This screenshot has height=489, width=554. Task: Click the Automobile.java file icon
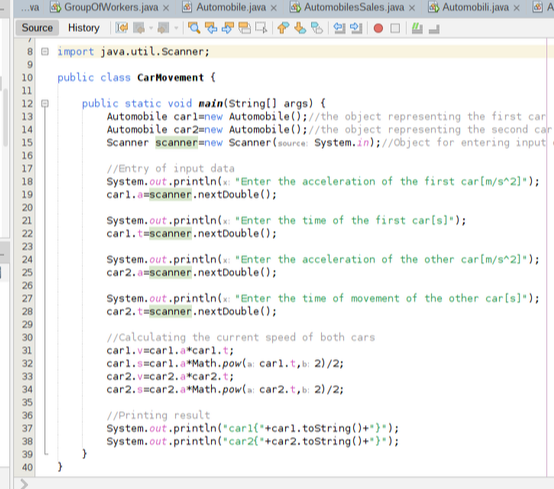[187, 7]
